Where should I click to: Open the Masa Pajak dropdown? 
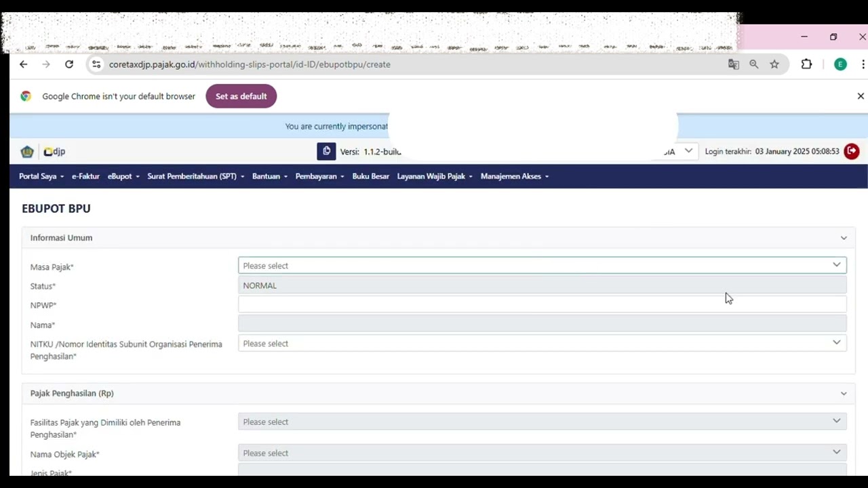[542, 266]
